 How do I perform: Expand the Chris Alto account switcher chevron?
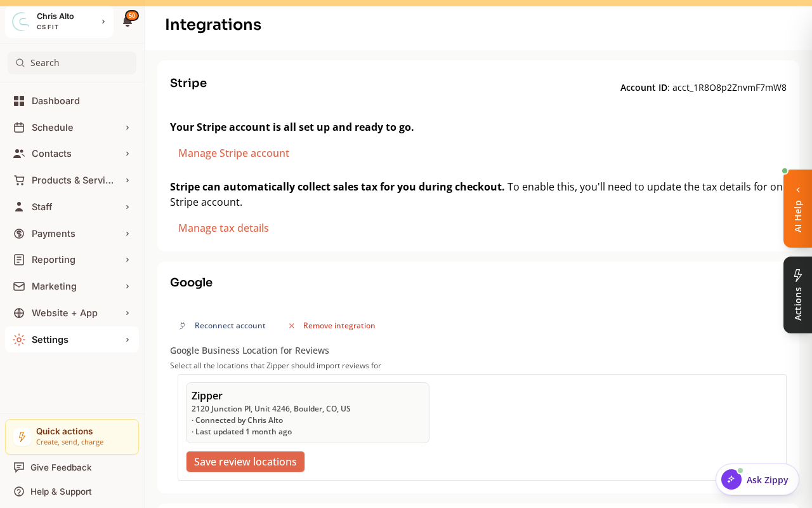[103, 22]
